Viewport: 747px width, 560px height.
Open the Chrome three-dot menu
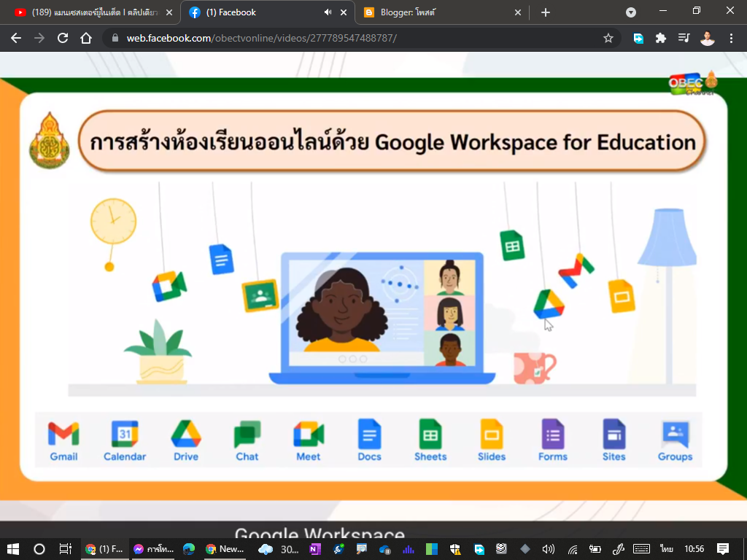(731, 38)
